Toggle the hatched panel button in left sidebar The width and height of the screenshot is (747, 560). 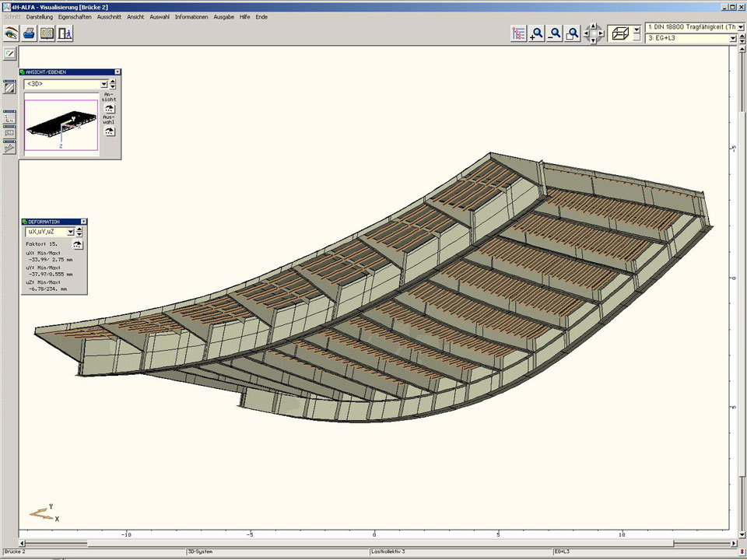[9, 88]
